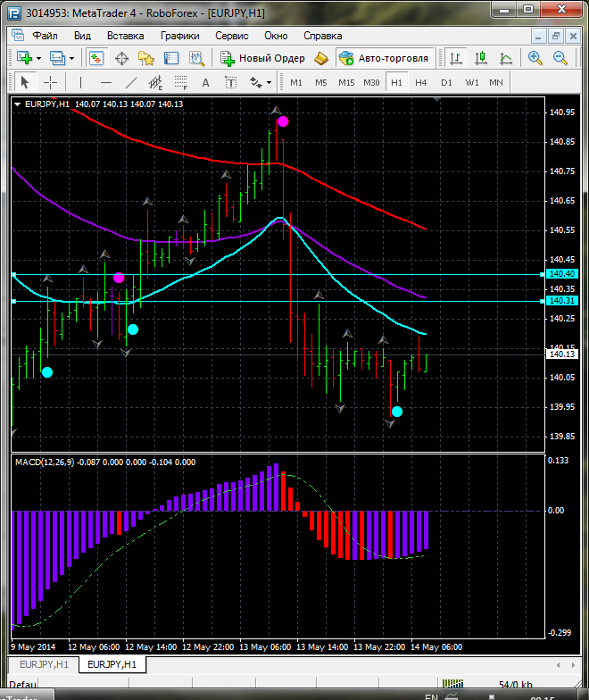Switch timeframe to H4
589x700 pixels.
click(421, 82)
